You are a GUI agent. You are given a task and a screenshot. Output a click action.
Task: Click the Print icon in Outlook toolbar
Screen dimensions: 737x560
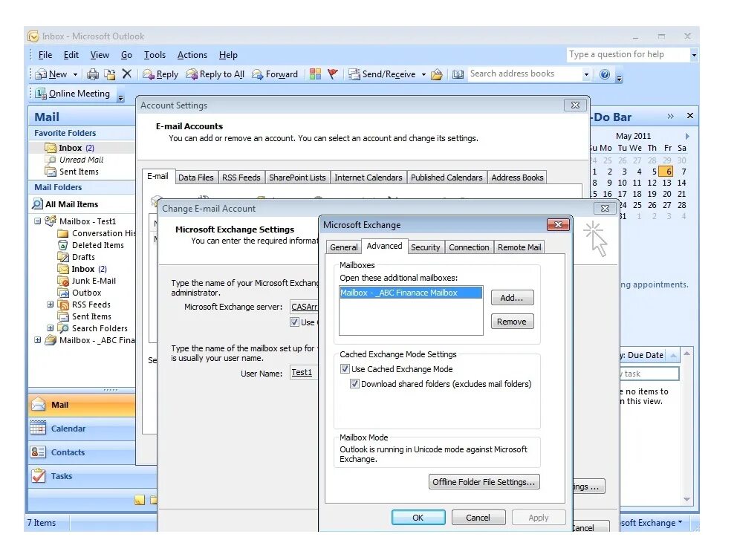[93, 74]
